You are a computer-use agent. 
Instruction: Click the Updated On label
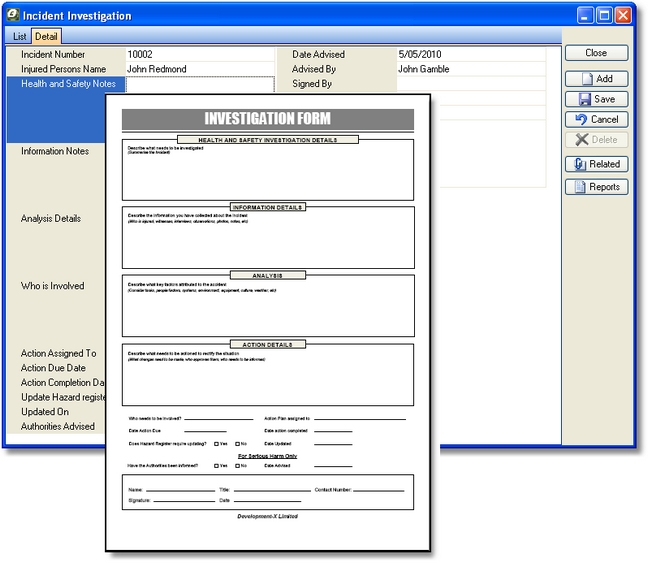coord(45,412)
